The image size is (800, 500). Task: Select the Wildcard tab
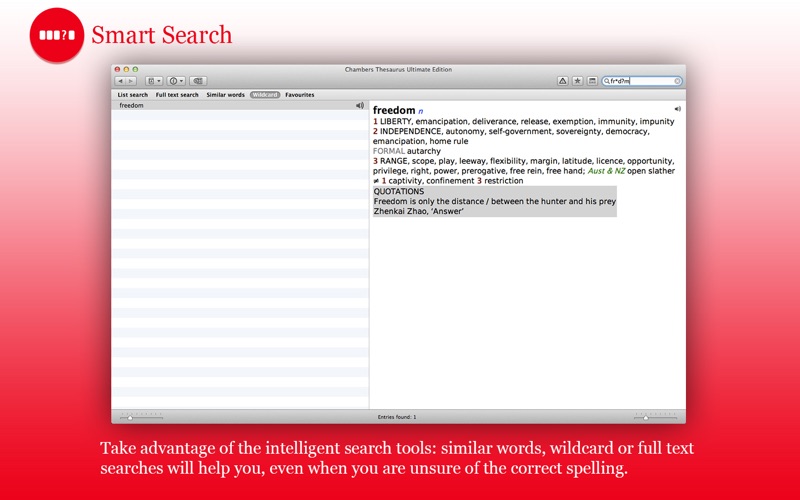coord(265,95)
